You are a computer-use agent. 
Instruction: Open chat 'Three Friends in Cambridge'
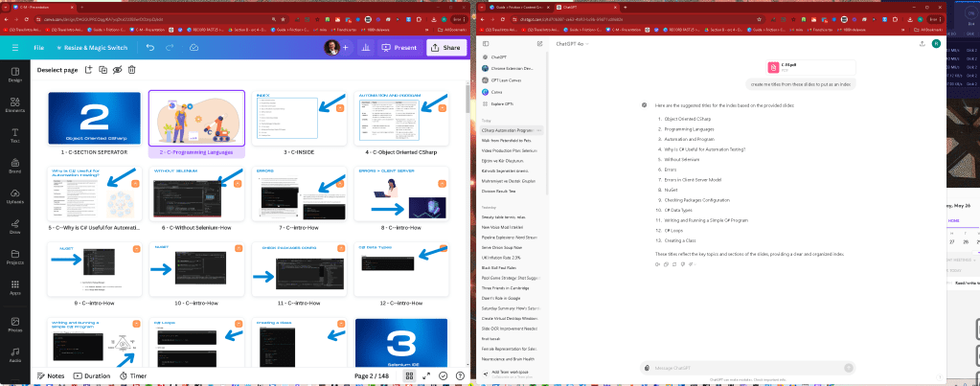(x=505, y=288)
